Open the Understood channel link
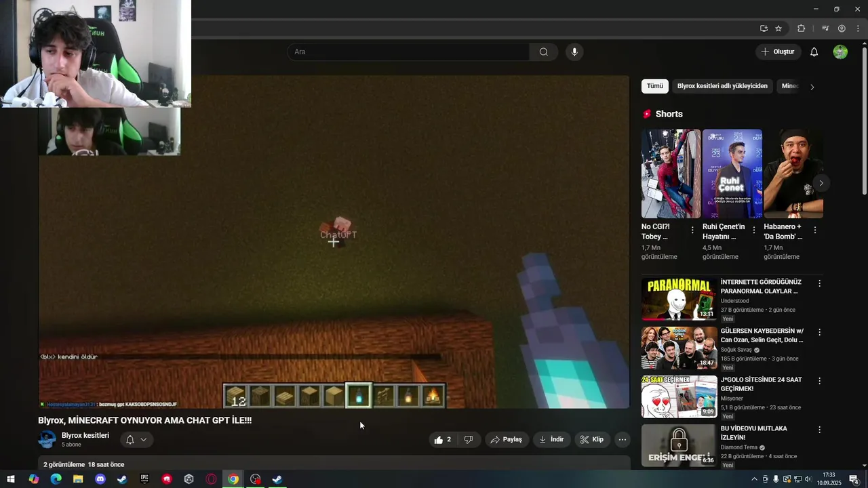 734,301
